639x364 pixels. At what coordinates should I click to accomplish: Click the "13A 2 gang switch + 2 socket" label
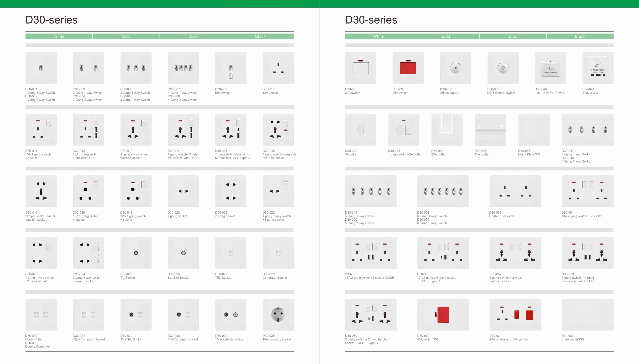(x=582, y=216)
